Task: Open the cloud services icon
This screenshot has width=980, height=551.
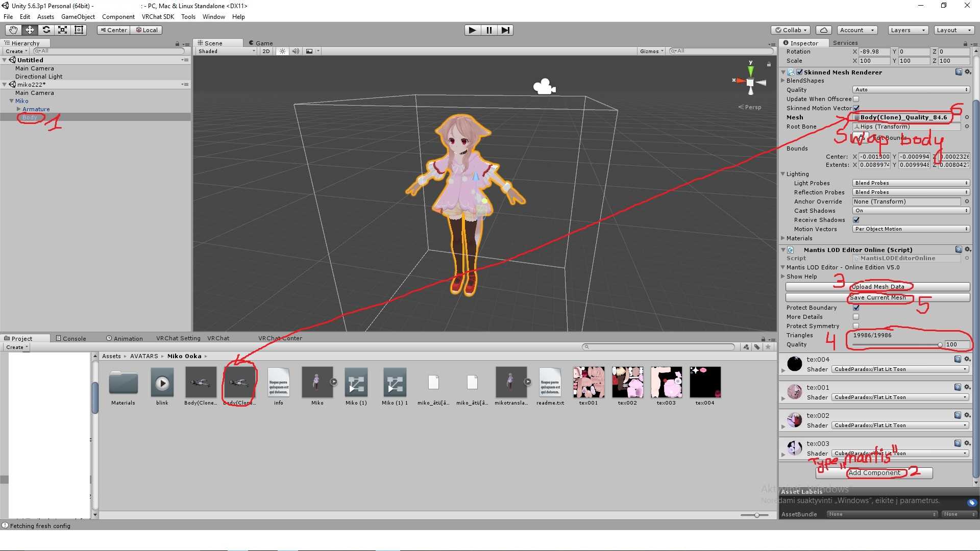Action: tap(823, 30)
